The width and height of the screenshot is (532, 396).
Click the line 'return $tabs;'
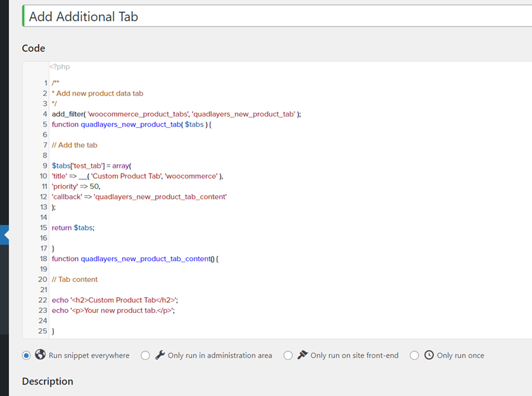73,227
